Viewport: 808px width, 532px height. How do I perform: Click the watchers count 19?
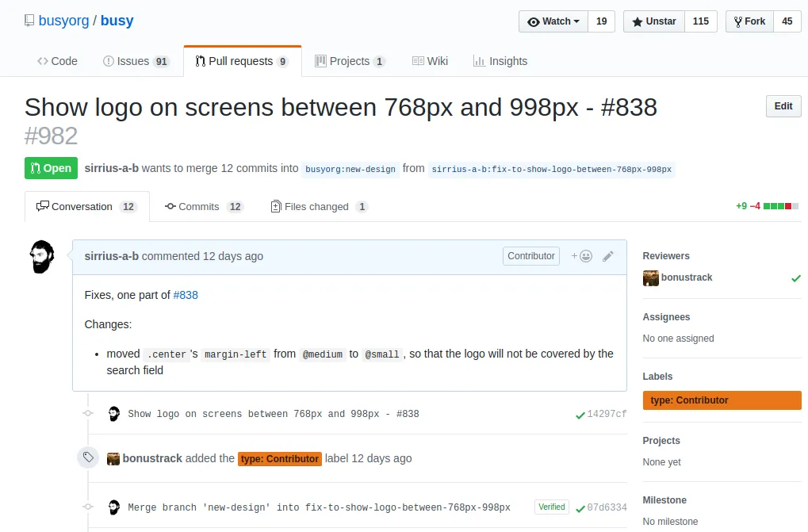[x=601, y=21]
